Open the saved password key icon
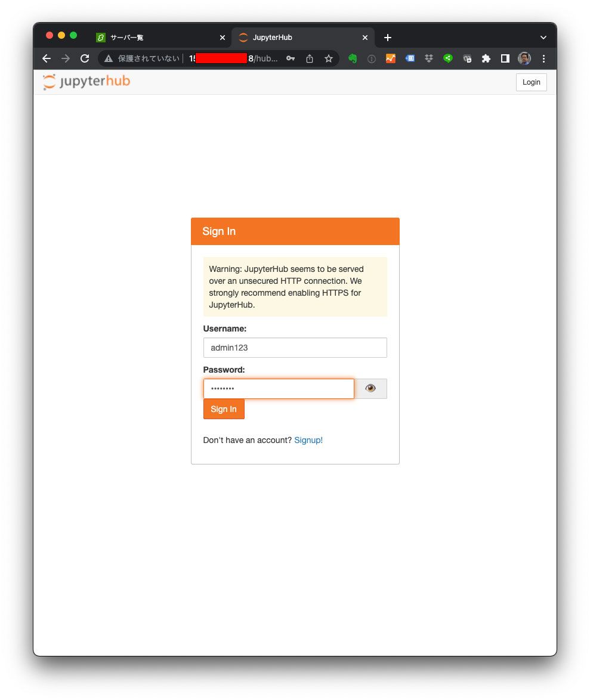The height and width of the screenshot is (700, 590). click(x=291, y=58)
